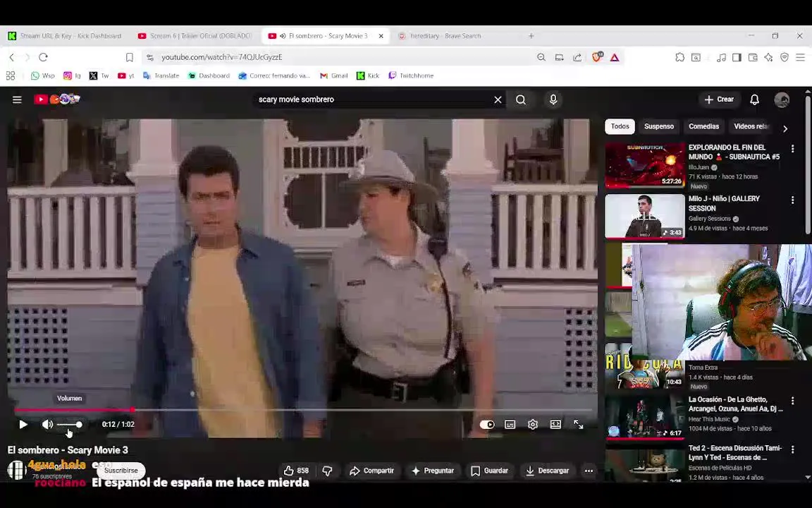The image size is (812, 508).
Task: Open account avatar menu
Action: coord(782,99)
